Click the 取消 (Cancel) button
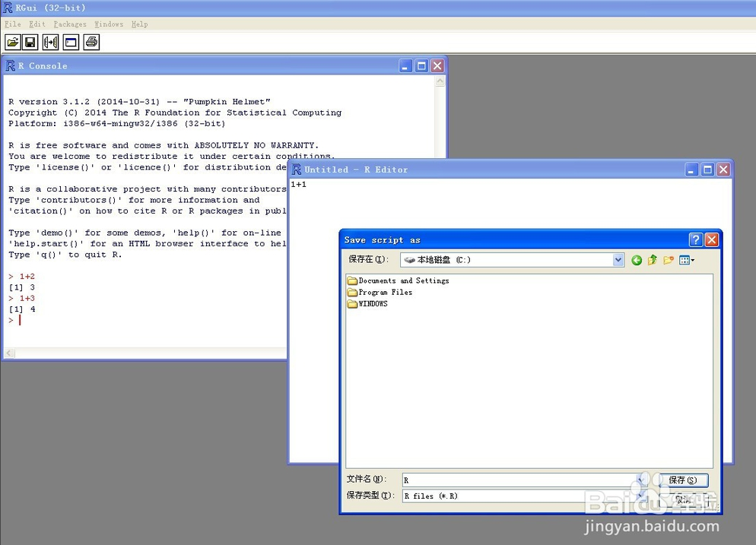 [683, 499]
